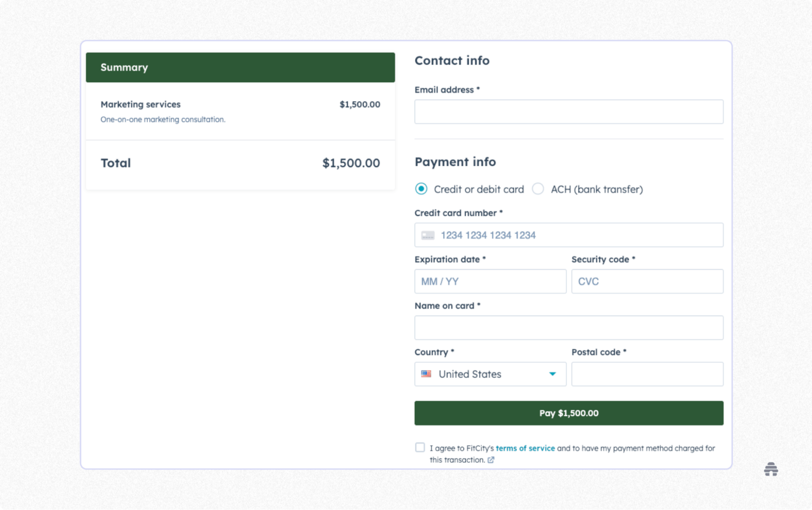Click the chevron on the United States selector
Viewport: 812px width, 510px height.
click(x=552, y=374)
